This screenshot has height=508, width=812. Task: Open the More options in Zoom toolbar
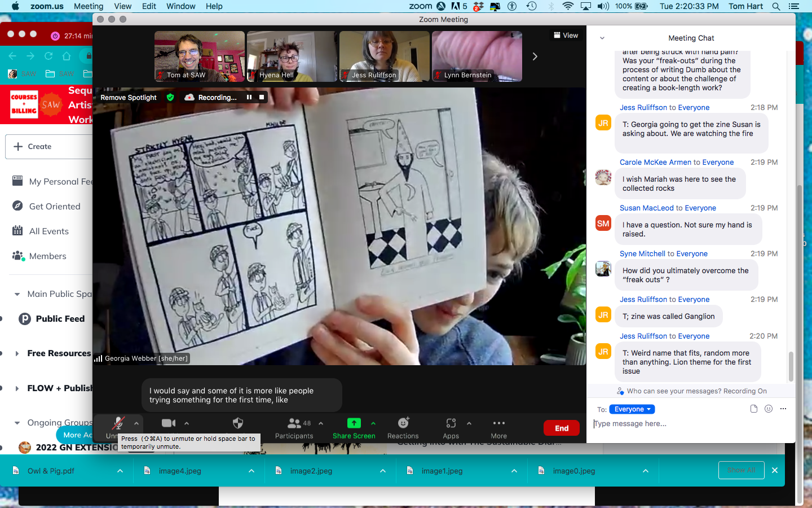(x=499, y=428)
